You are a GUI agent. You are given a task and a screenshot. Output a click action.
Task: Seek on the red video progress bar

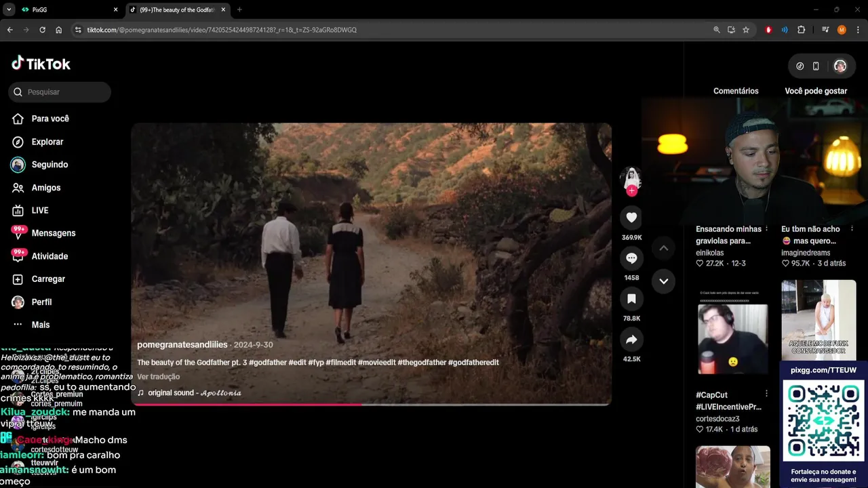tap(371, 404)
